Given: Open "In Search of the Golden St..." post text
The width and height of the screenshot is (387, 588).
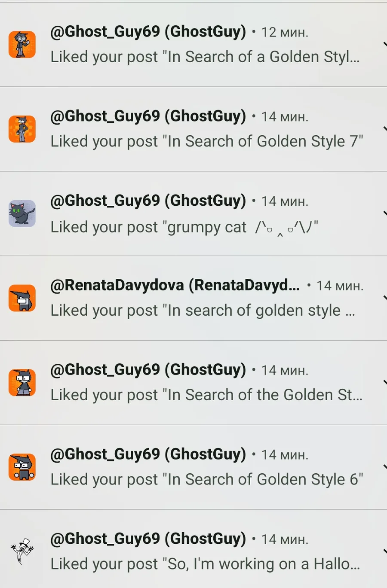Looking at the screenshot, I should (206, 395).
